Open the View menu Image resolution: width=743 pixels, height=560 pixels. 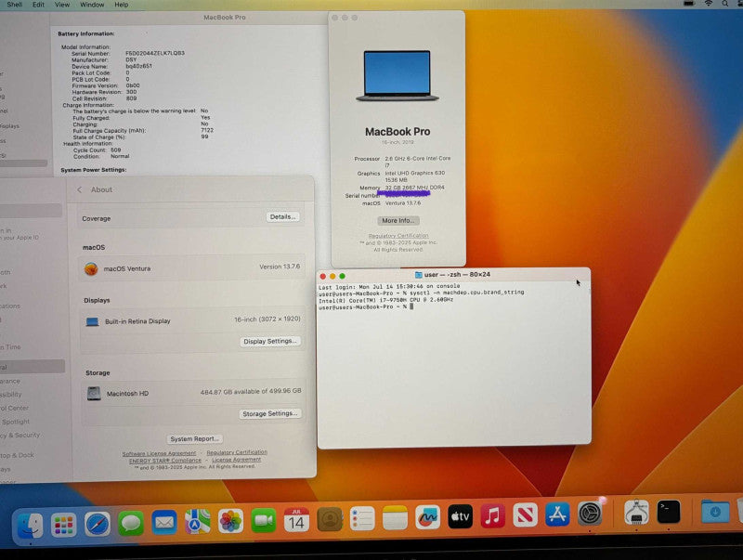[62, 5]
